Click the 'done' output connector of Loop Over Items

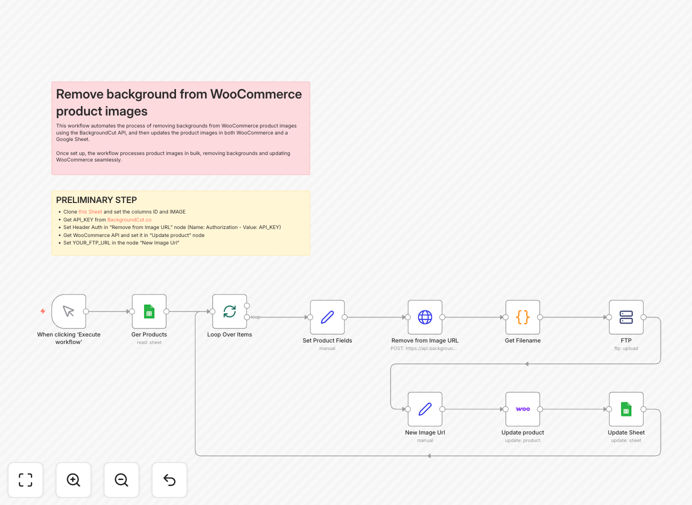[247, 306]
